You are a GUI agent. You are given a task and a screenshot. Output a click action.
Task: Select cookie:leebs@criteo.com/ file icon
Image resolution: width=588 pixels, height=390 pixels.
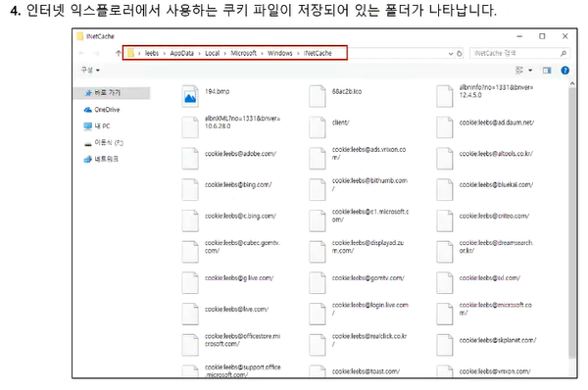[445, 220]
